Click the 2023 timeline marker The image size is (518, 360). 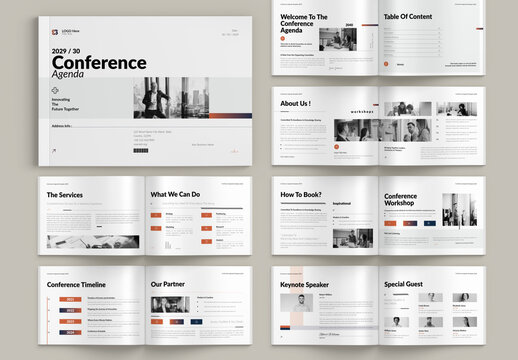click(x=70, y=321)
